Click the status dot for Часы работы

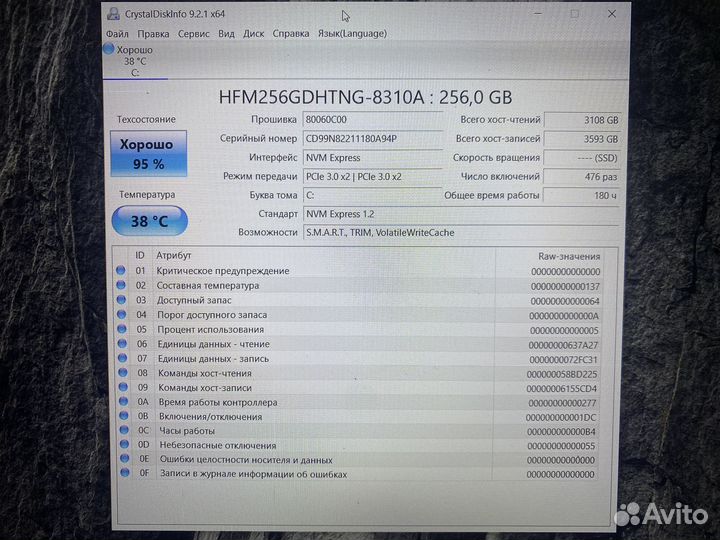[x=124, y=430]
